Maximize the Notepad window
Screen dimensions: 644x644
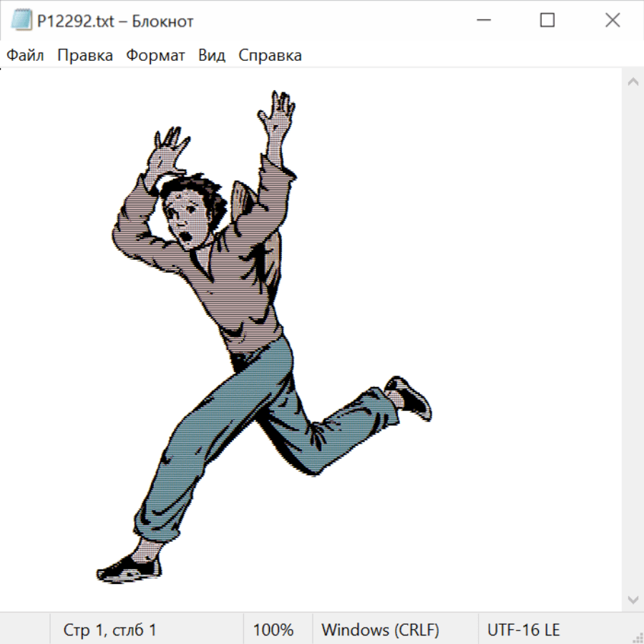point(547,21)
